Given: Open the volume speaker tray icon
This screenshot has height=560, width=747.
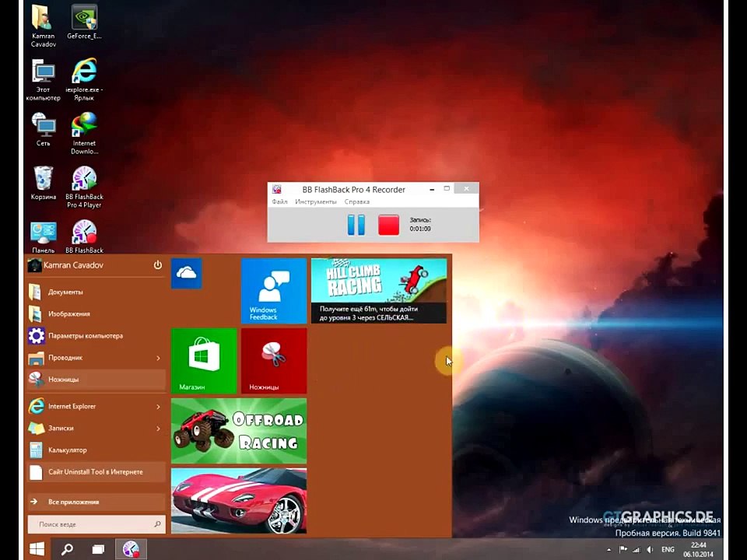Looking at the screenshot, I should 650,550.
